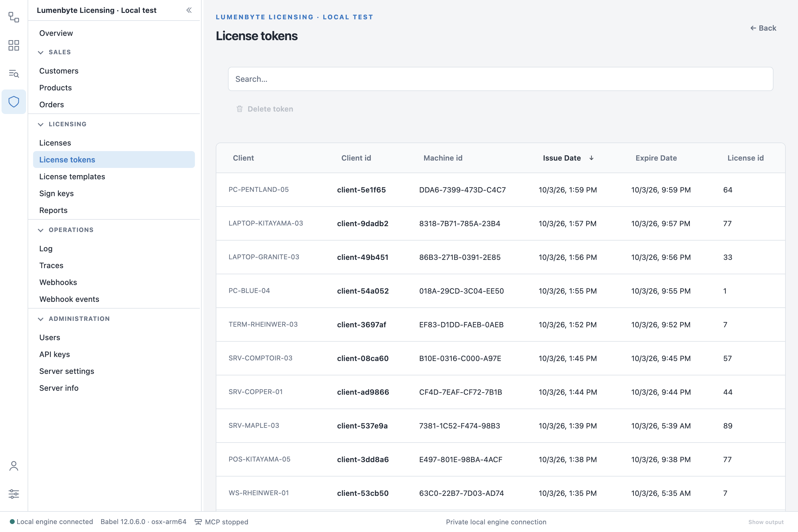This screenshot has height=532, width=798.
Task: Select License tokens in the sidebar
Action: [x=114, y=159]
